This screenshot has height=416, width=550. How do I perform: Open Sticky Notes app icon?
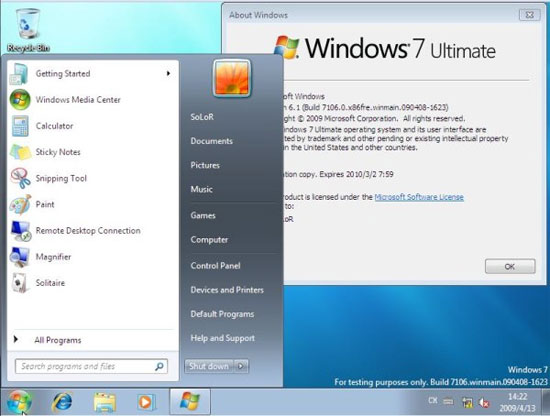click(x=20, y=152)
